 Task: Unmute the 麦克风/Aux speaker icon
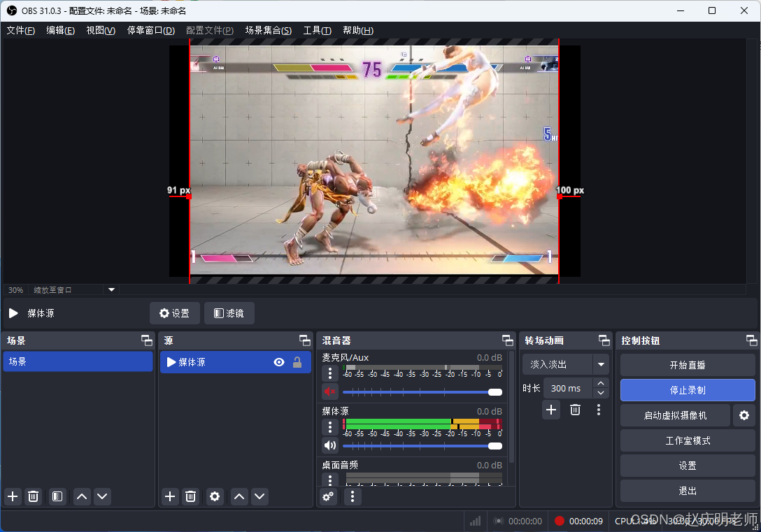tap(330, 391)
